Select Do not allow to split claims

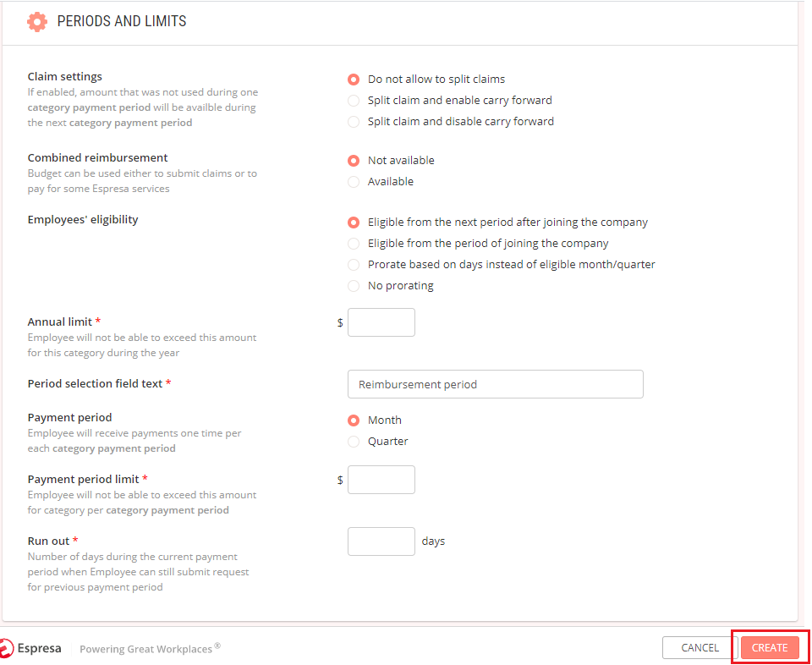click(x=354, y=80)
